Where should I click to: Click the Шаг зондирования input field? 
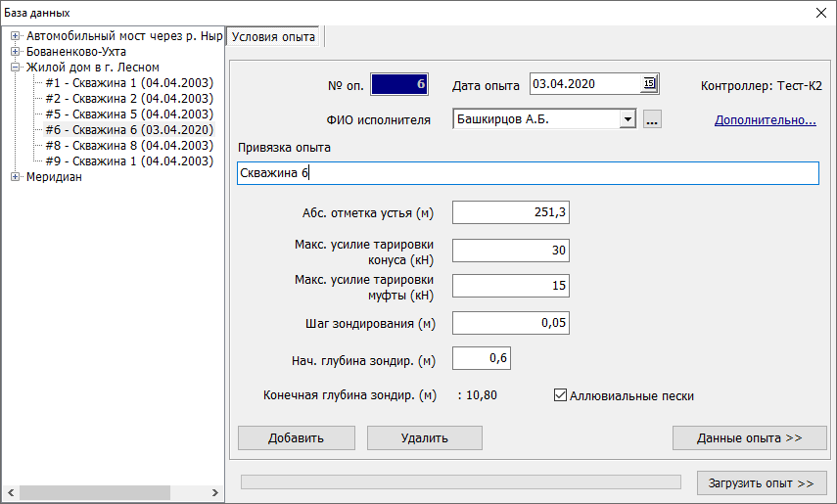coord(510,323)
